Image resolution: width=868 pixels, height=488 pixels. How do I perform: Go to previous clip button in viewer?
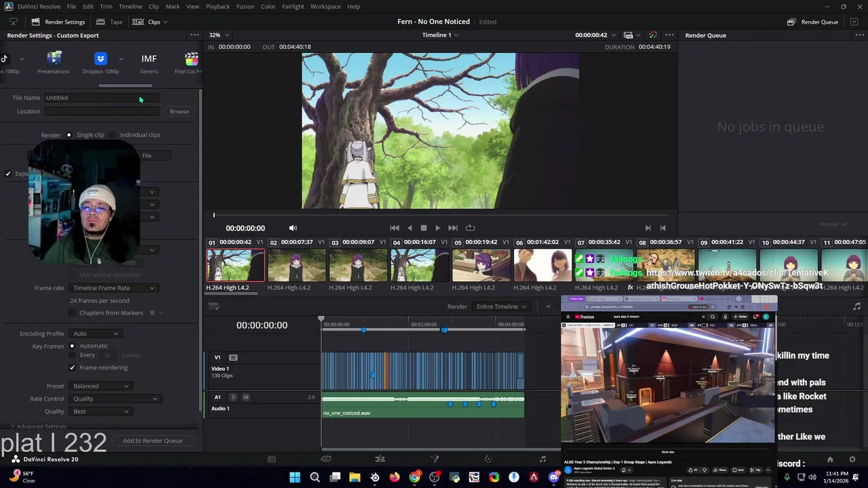[x=663, y=228]
